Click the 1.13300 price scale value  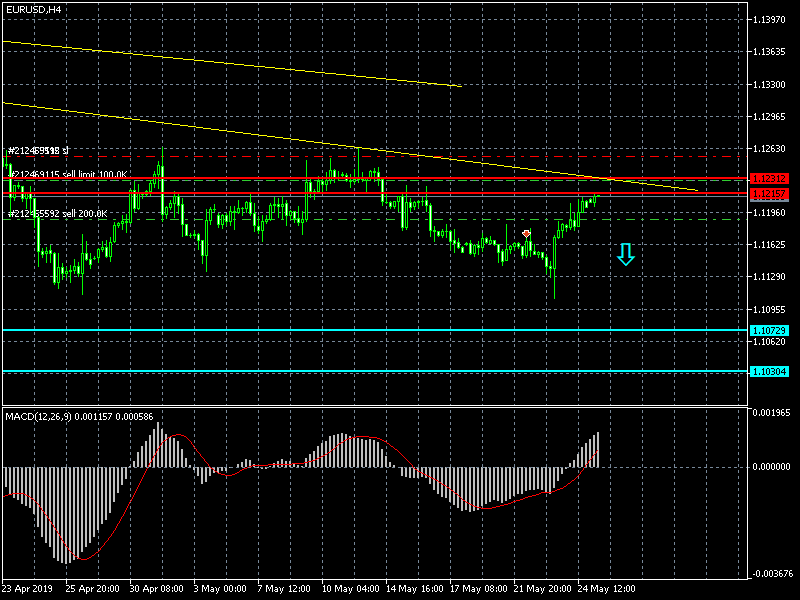pyautogui.click(x=769, y=85)
